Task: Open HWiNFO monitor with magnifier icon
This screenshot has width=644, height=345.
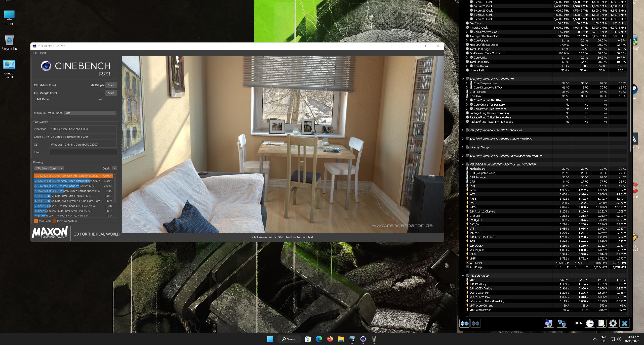Action: [549, 323]
